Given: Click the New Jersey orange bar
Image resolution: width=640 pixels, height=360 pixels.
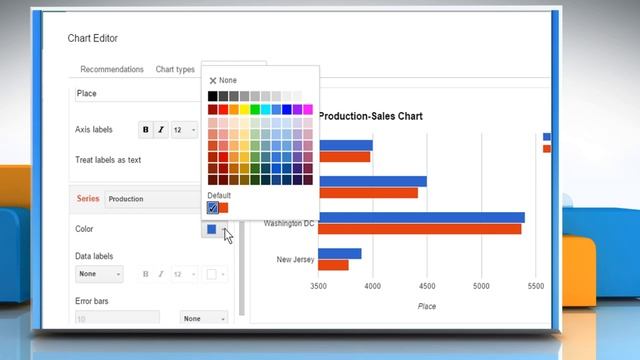Looking at the screenshot, I should click(333, 265).
